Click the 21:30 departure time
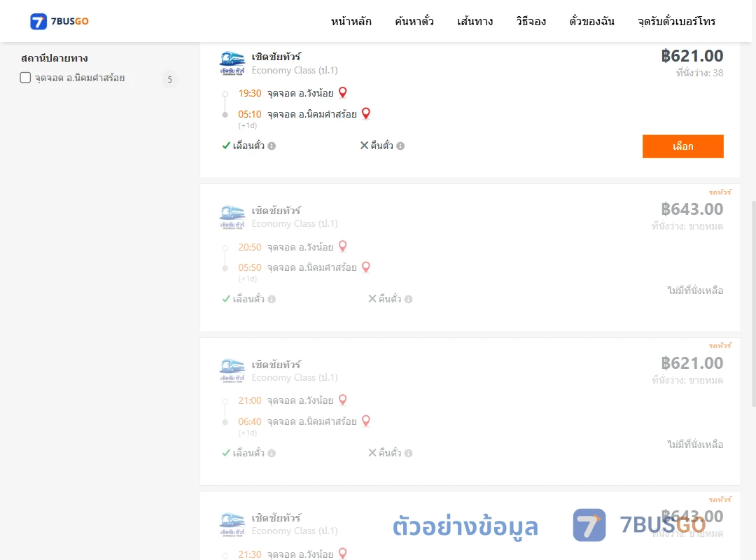The height and width of the screenshot is (560, 756). [x=250, y=554]
